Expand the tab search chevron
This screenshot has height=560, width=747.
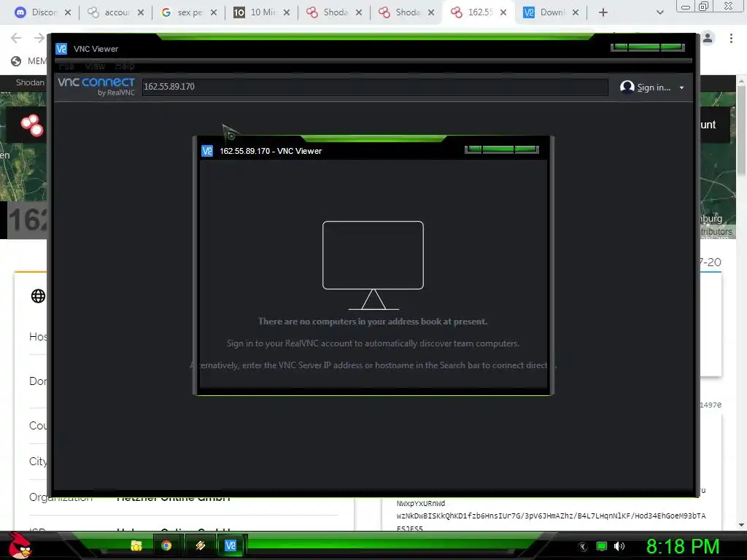(x=659, y=12)
